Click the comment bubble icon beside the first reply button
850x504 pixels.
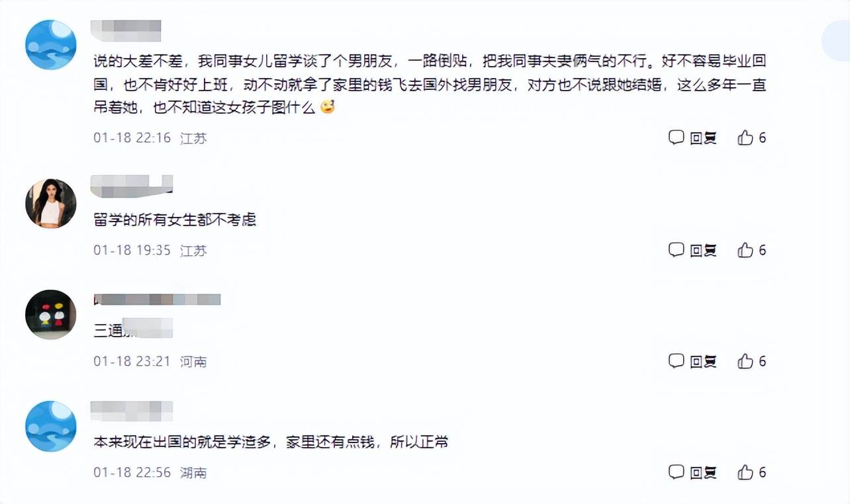pyautogui.click(x=675, y=138)
